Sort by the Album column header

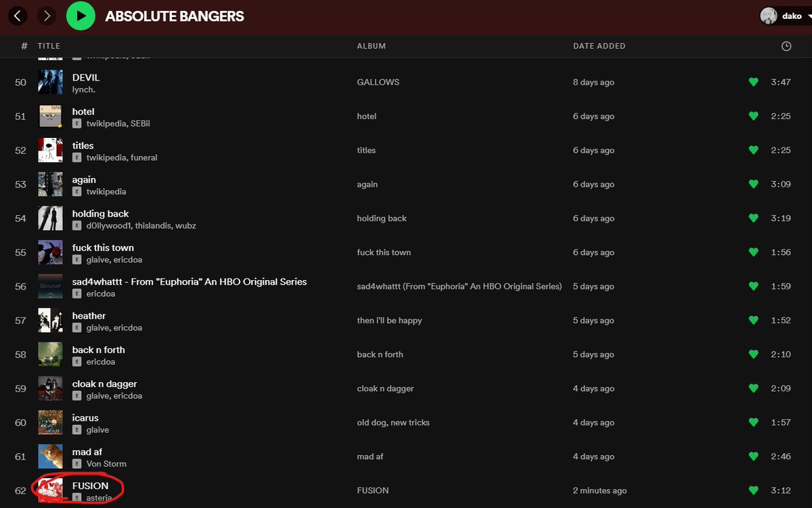[x=371, y=46]
